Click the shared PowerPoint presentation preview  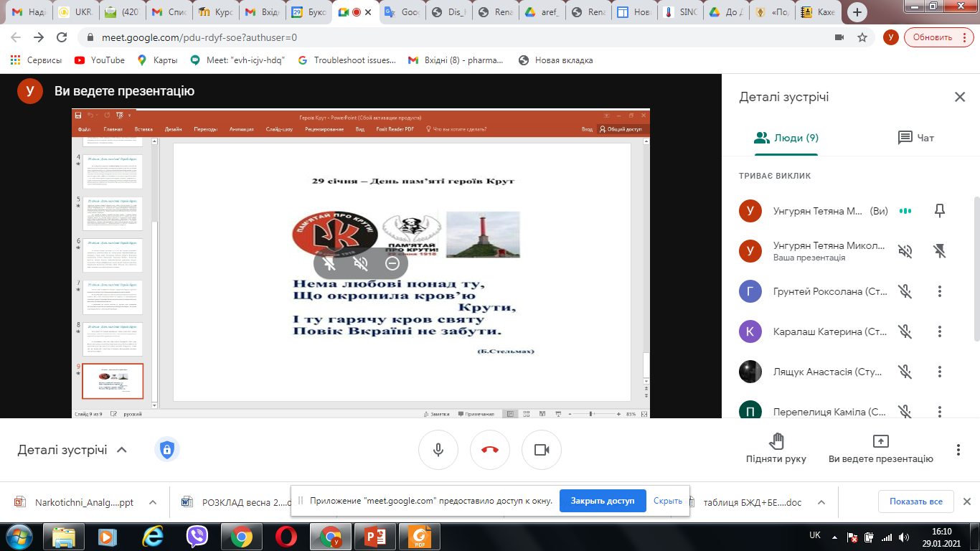[x=361, y=263]
